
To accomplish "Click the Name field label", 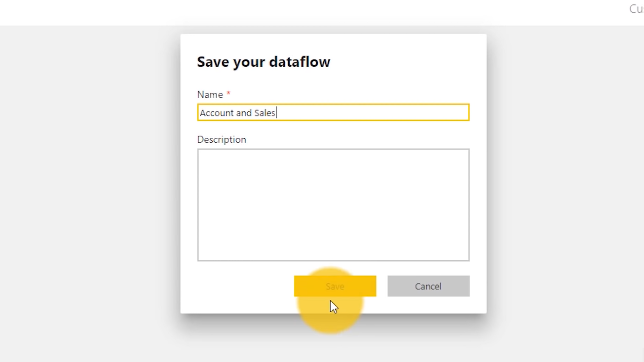I will tap(210, 94).
